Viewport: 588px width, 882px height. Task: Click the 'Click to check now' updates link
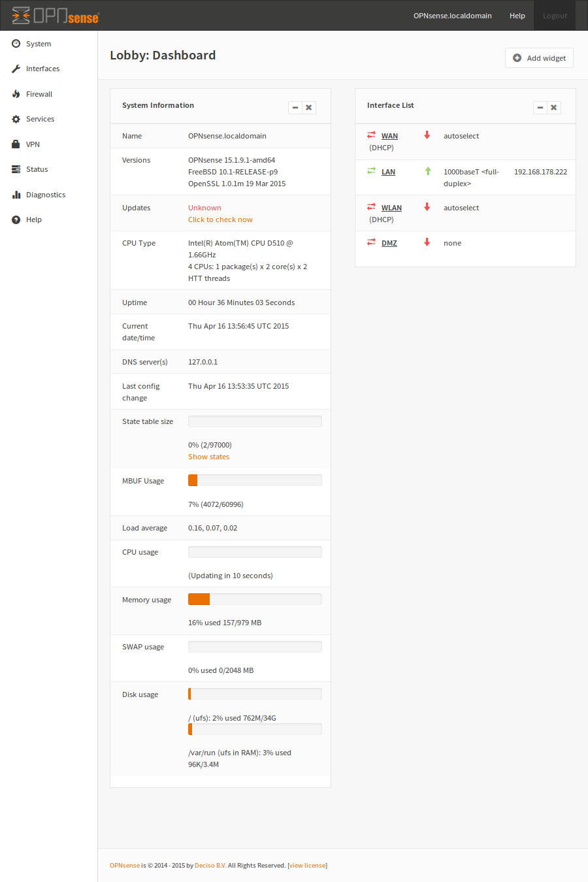point(220,220)
